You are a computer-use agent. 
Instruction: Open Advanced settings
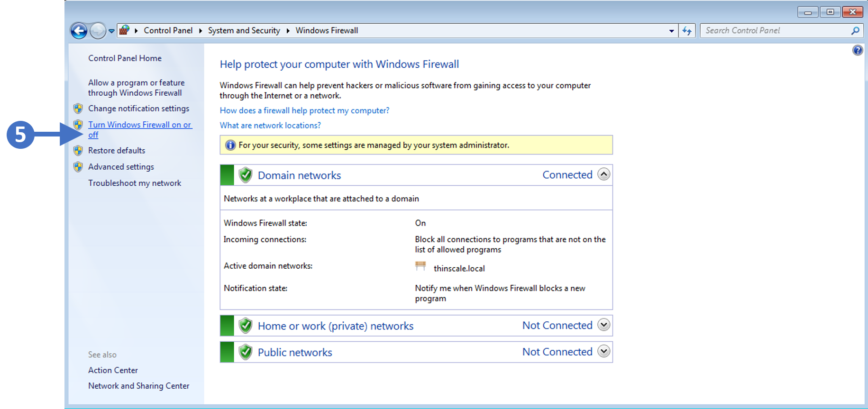point(121,167)
